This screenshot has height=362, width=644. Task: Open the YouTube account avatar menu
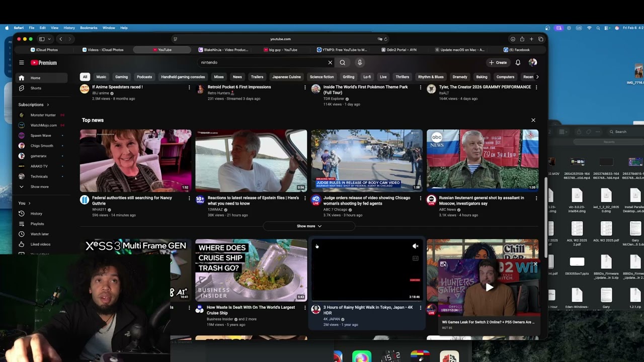coord(533,62)
